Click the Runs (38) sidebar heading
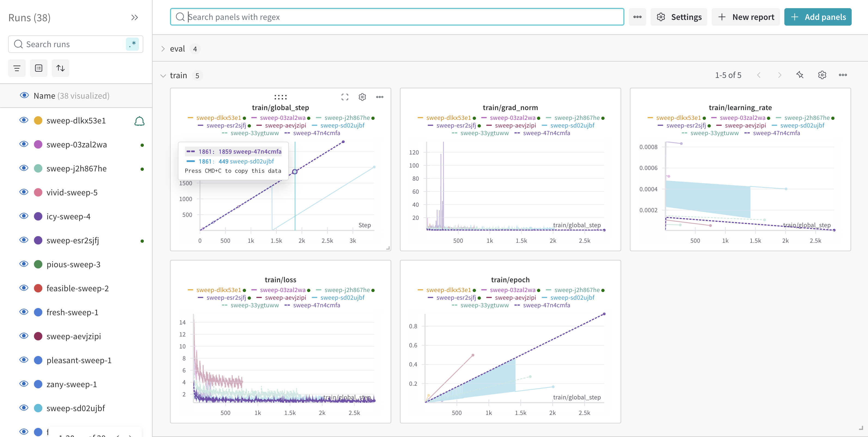 [x=29, y=17]
